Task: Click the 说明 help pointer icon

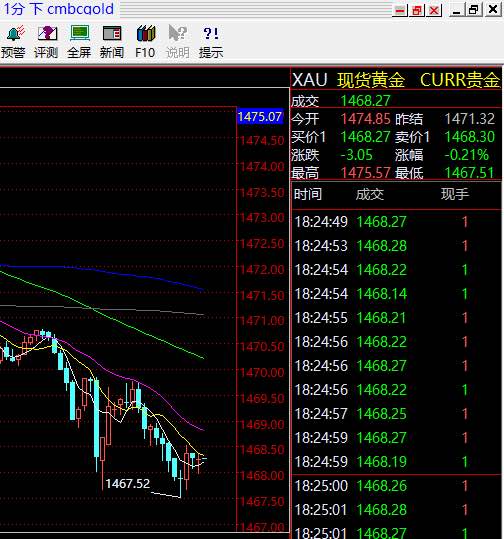Action: coord(178,42)
